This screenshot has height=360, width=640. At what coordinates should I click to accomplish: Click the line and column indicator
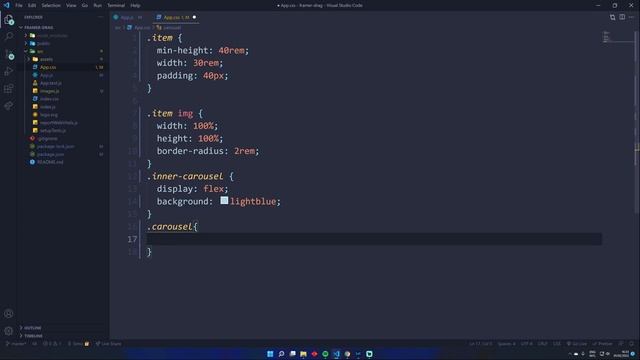point(480,344)
